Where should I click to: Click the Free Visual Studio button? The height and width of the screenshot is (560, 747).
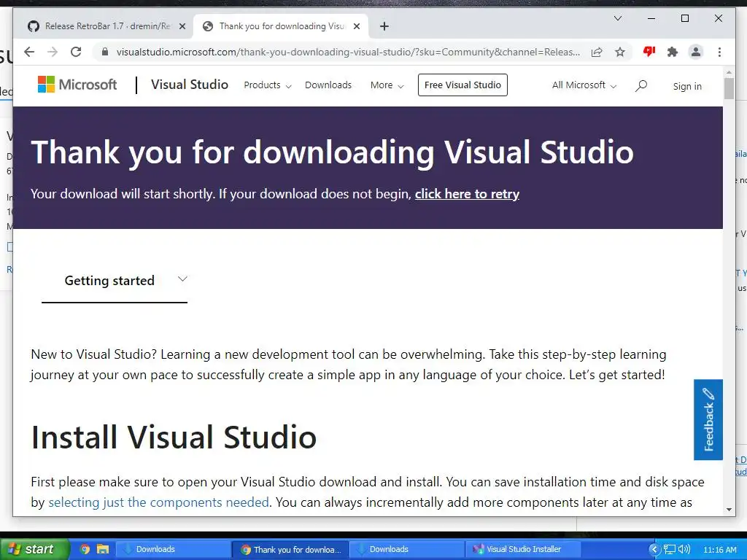pyautogui.click(x=462, y=85)
